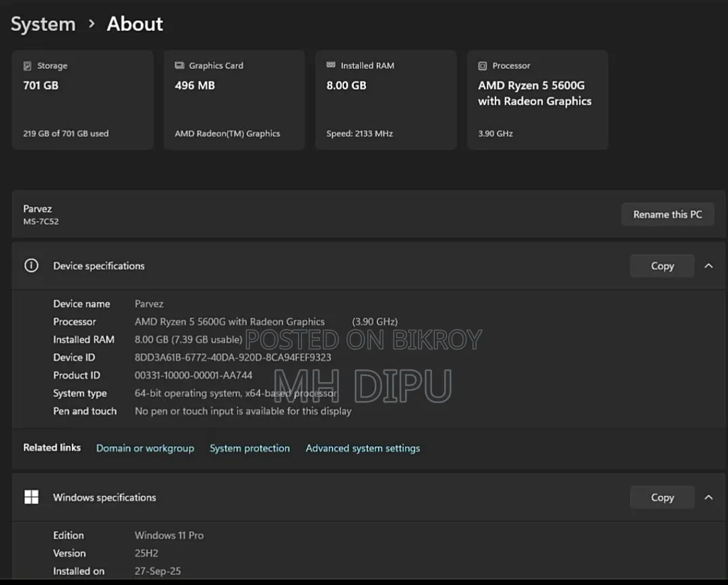
Task: Select Product ID 00331-10000-00001-AA744
Action: click(193, 375)
